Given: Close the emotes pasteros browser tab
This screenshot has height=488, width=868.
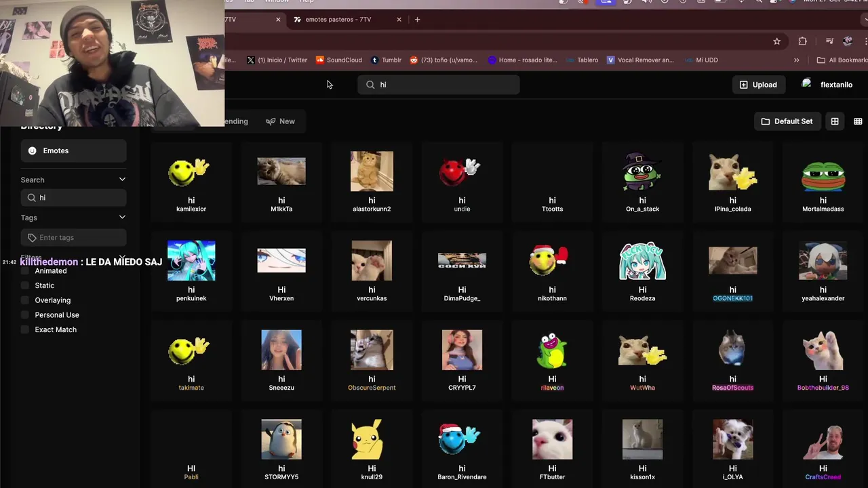Looking at the screenshot, I should [399, 20].
